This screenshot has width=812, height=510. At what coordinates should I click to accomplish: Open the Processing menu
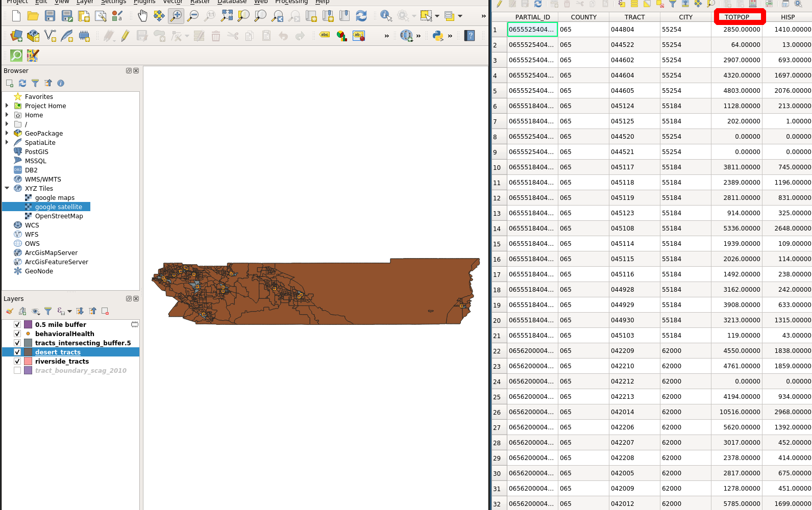pos(291,2)
